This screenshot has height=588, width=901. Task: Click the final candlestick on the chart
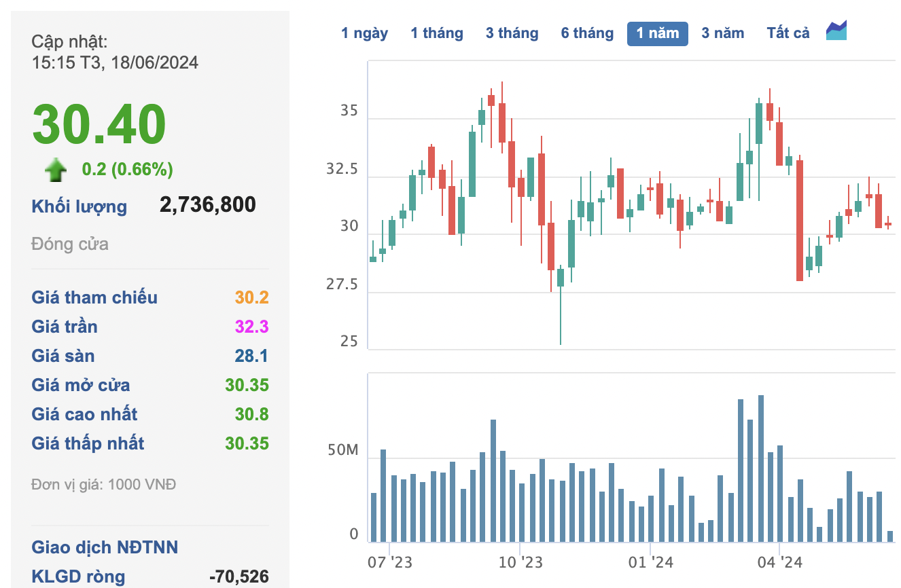(x=888, y=223)
